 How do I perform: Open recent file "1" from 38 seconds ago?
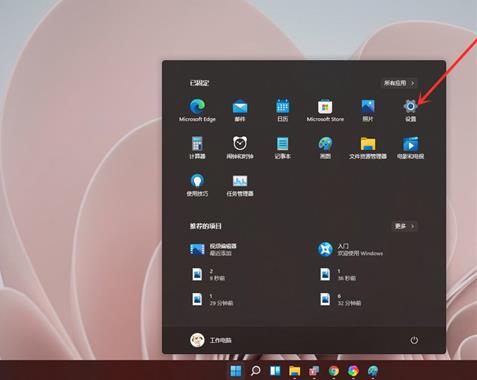[337, 274]
